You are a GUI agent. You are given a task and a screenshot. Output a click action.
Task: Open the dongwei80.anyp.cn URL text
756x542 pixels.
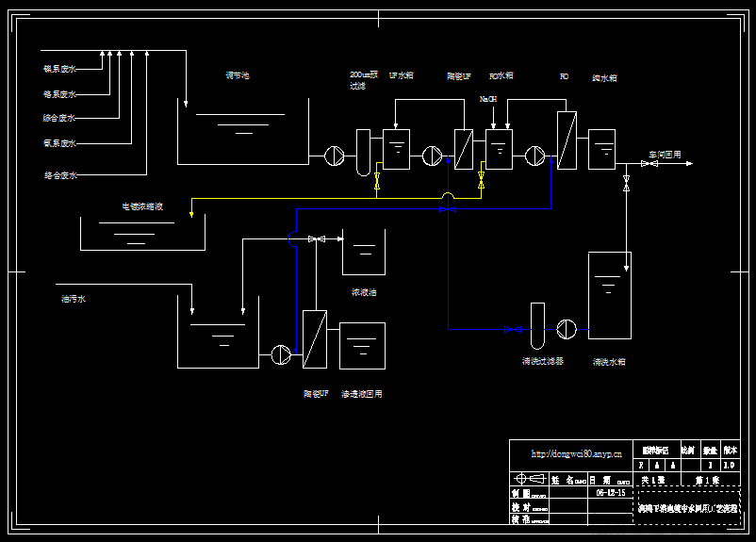[x=576, y=453]
